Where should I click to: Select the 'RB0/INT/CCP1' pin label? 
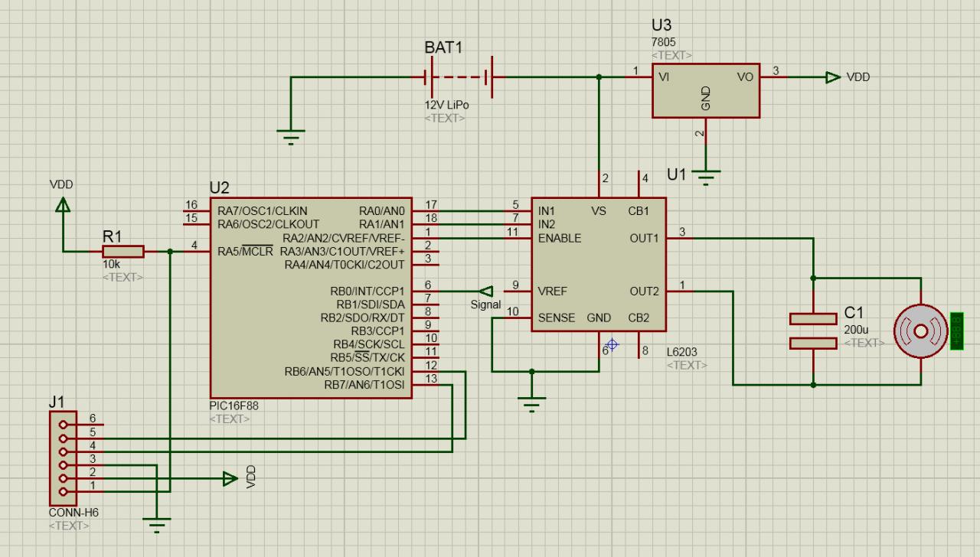coord(367,291)
